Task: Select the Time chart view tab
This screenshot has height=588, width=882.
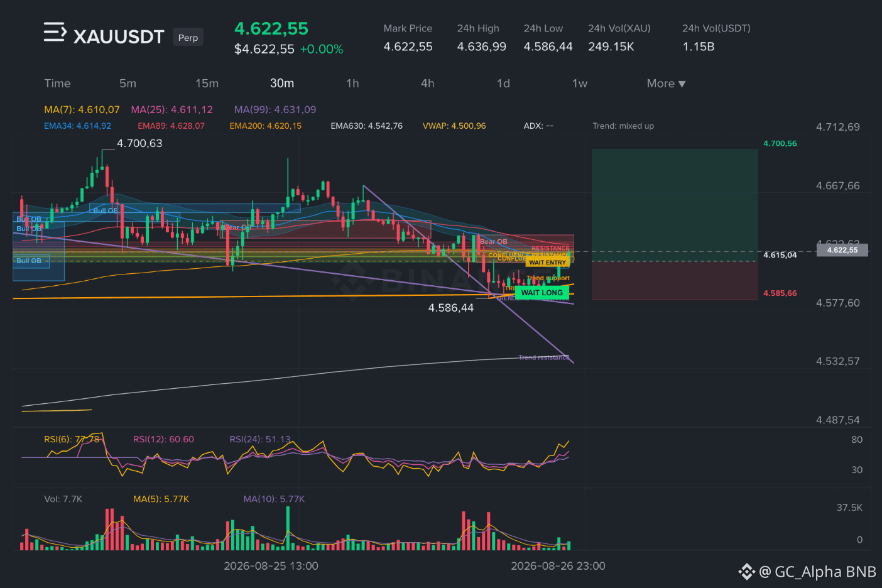Action: coord(57,84)
